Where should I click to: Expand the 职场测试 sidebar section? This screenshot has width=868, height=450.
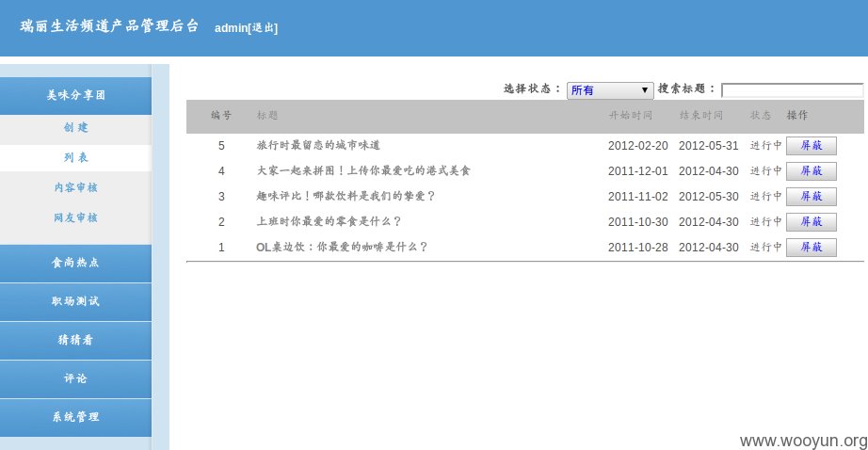pyautogui.click(x=76, y=301)
